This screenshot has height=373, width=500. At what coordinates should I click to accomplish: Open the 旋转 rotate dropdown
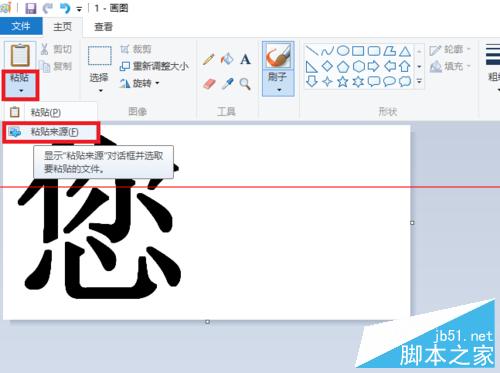point(139,83)
